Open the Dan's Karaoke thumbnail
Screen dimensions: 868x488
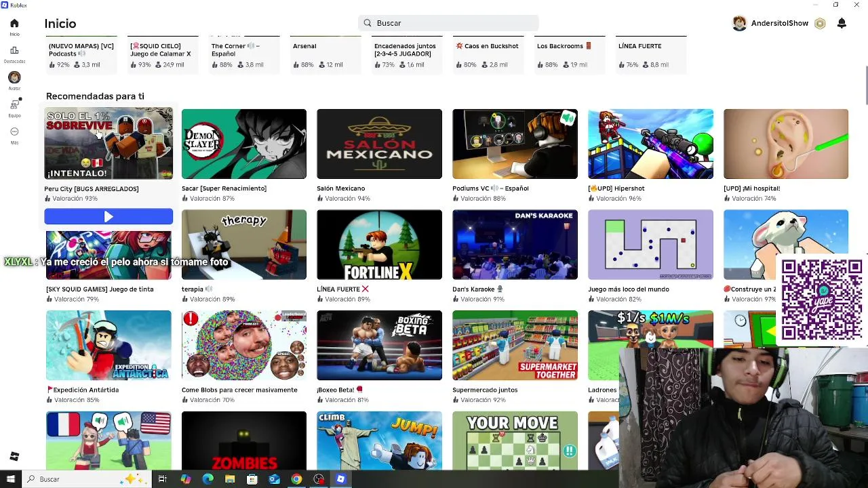click(x=515, y=245)
